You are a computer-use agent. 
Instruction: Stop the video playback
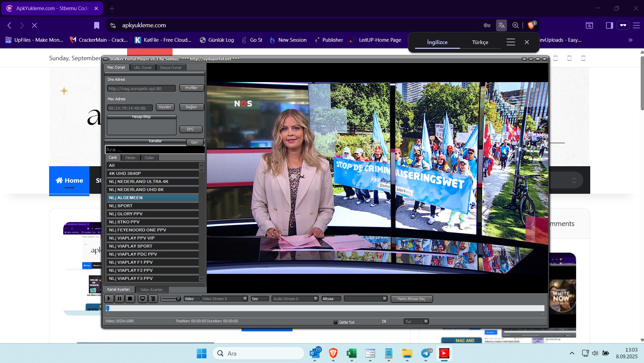[130, 299]
